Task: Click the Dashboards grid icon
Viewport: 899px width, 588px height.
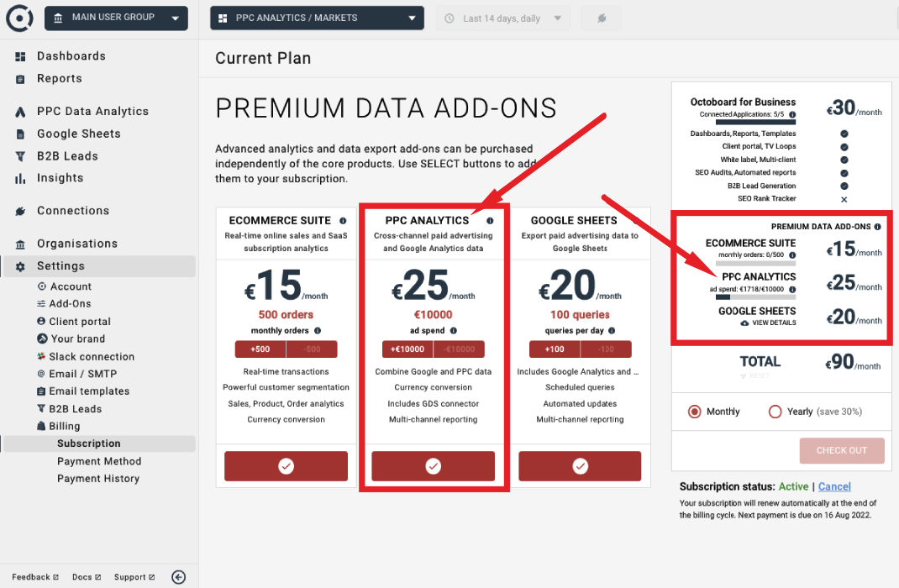Action: click(x=21, y=57)
